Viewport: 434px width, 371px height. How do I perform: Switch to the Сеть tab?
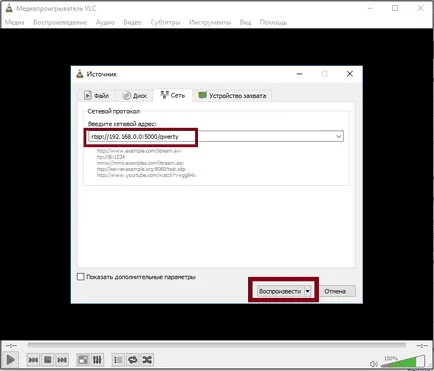pos(172,95)
